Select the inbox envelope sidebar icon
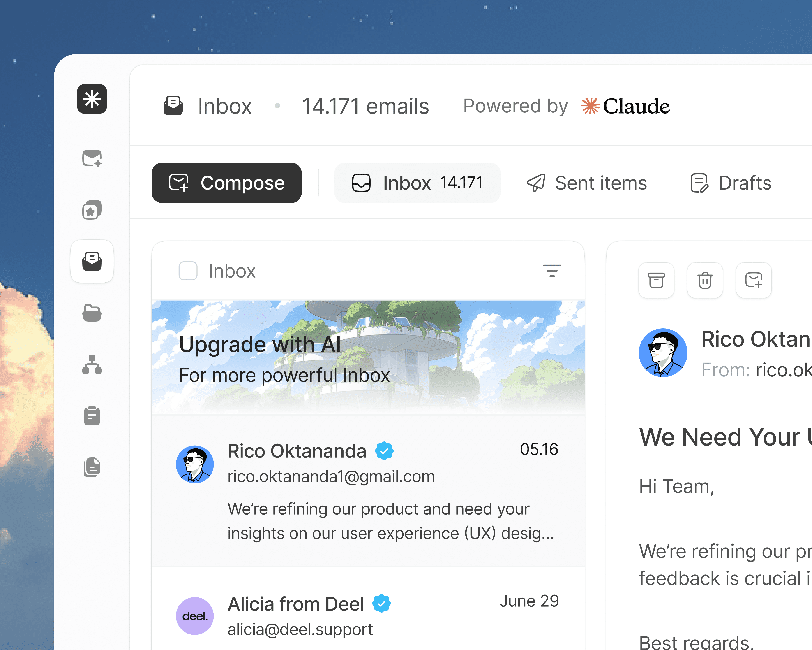Image resolution: width=812 pixels, height=650 pixels. pyautogui.click(x=92, y=261)
